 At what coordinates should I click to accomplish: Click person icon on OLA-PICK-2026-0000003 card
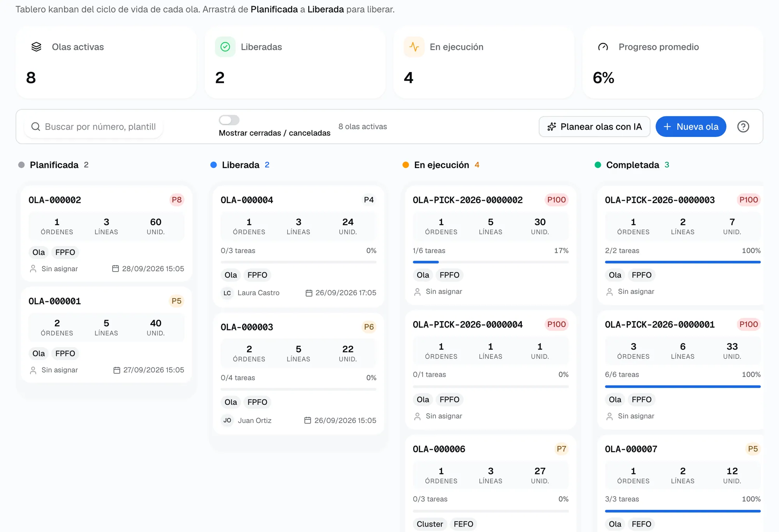(x=610, y=291)
